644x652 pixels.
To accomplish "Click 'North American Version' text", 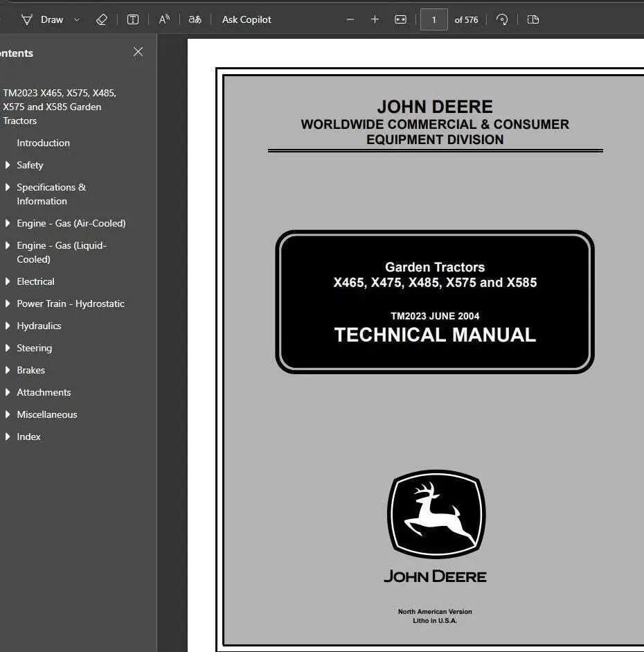I will (435, 612).
